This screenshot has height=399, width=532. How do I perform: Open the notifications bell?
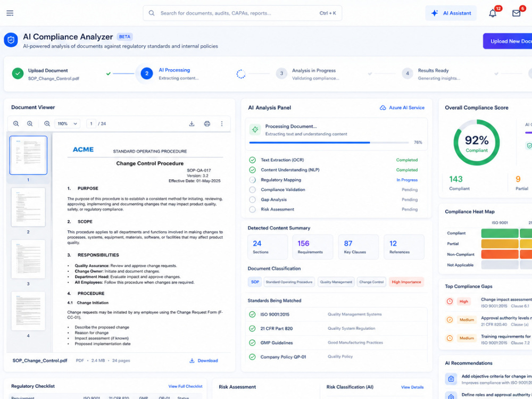click(x=493, y=13)
